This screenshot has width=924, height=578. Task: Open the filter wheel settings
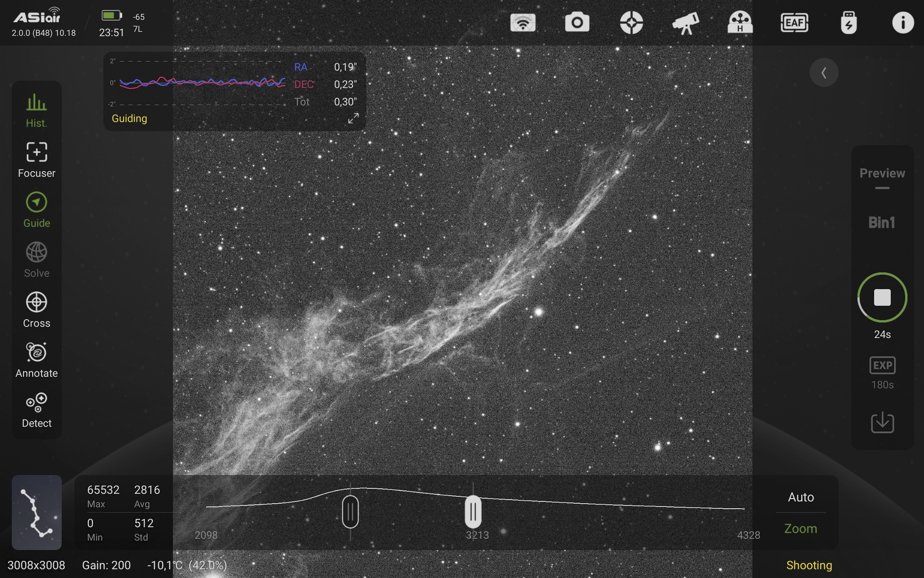[x=740, y=22]
